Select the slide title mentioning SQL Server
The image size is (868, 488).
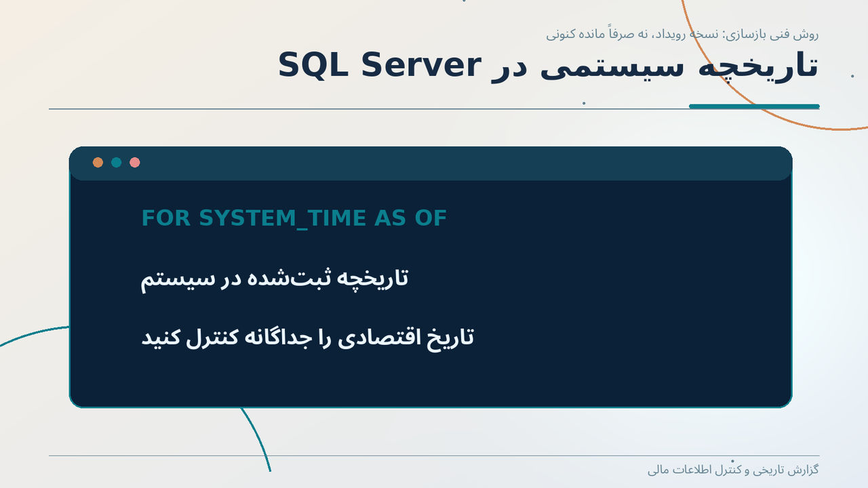[548, 66]
